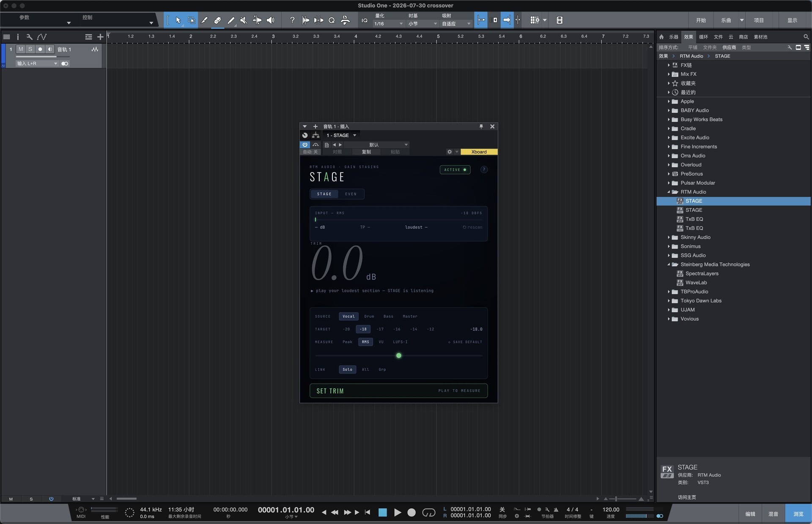Open the 默认 preset dropdown
The width and height of the screenshot is (812, 524).
click(376, 145)
